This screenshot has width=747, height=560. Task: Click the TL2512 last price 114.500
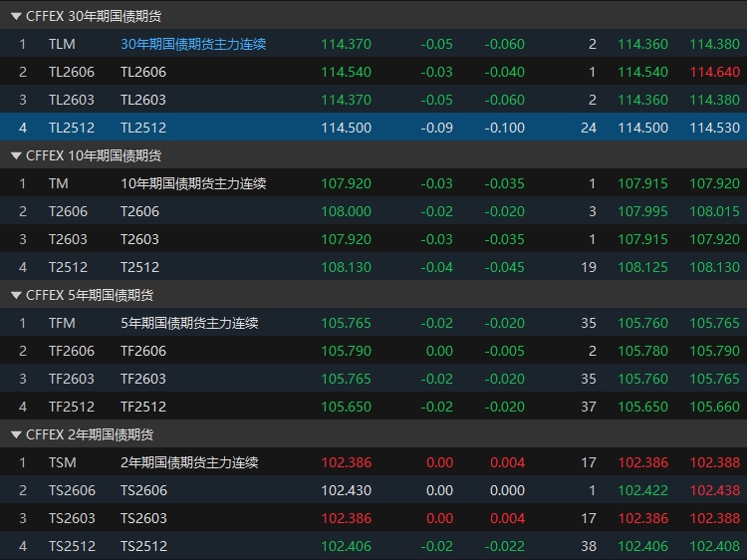[346, 128]
